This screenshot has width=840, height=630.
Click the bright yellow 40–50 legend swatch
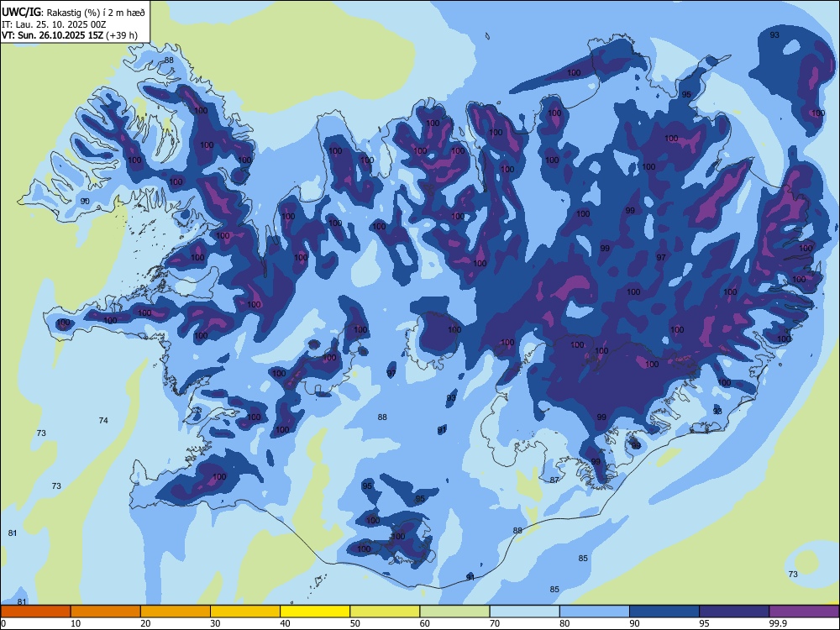pos(315,612)
